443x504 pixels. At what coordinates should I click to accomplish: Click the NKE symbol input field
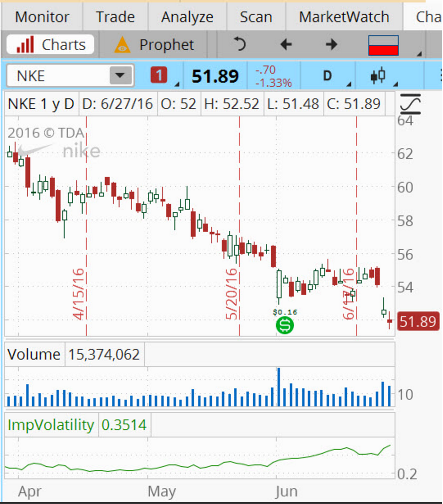pyautogui.click(x=70, y=76)
